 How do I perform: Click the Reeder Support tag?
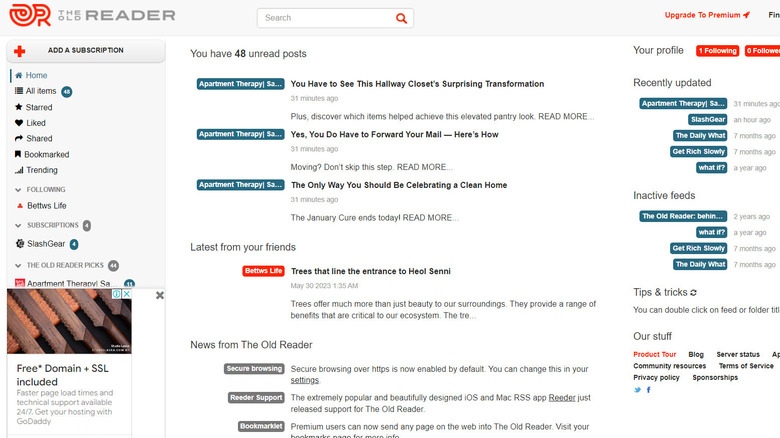[x=256, y=398]
